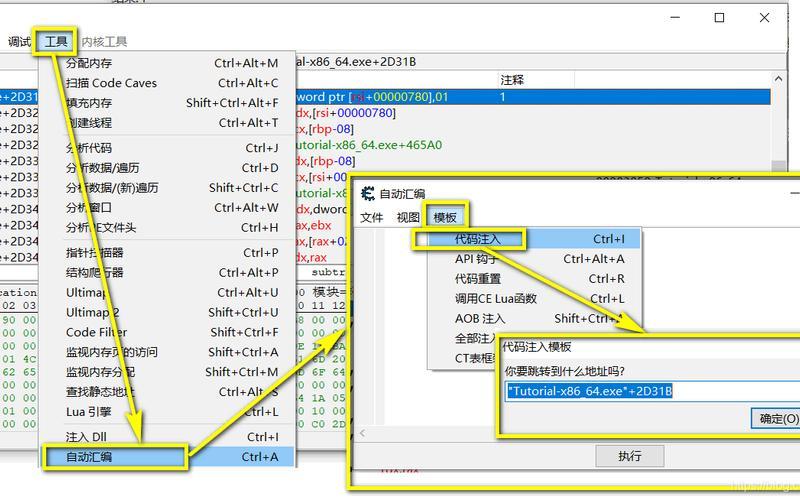The image size is (800, 500).
Task: Open 文件 menu in 自动汇编 window
Action: (x=371, y=218)
